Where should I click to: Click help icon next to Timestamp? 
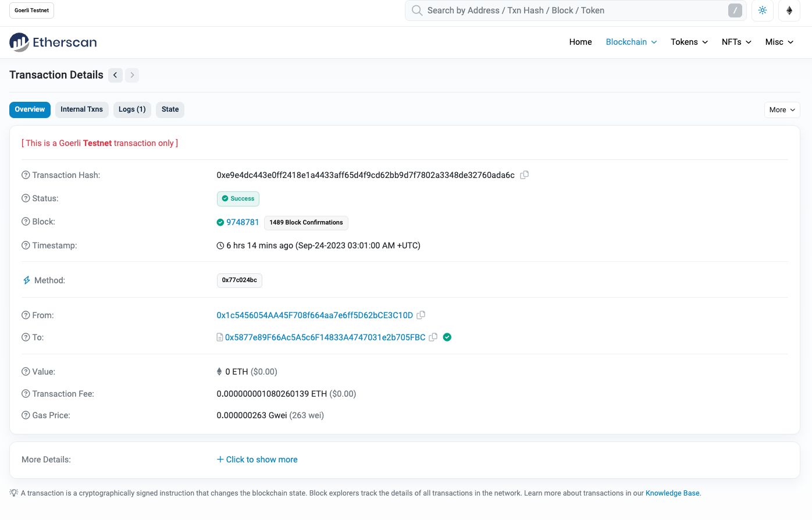[x=26, y=245]
